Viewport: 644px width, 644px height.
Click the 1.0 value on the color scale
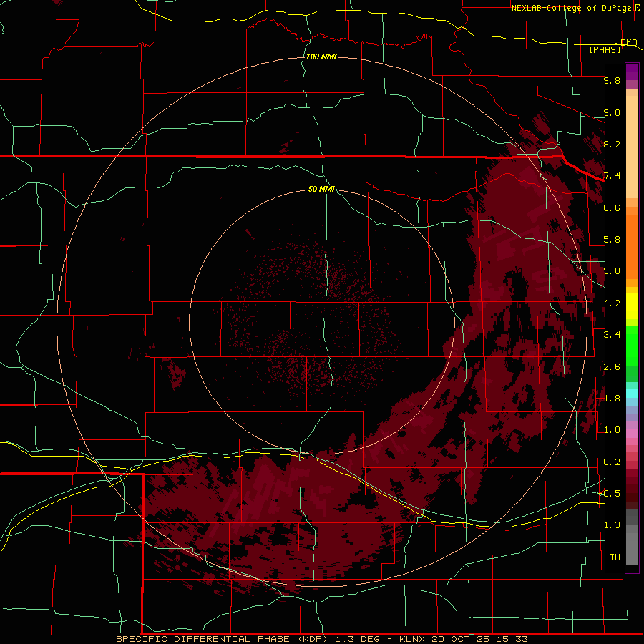click(x=612, y=430)
